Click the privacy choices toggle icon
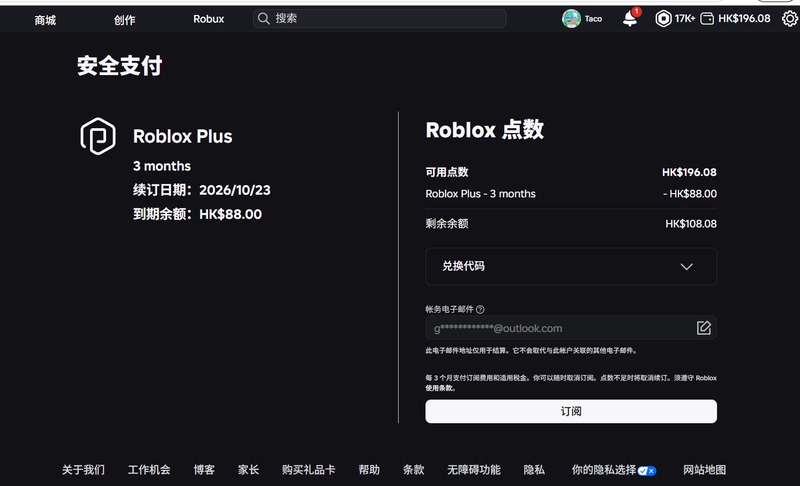Viewport: 800px width, 486px height. (647, 471)
